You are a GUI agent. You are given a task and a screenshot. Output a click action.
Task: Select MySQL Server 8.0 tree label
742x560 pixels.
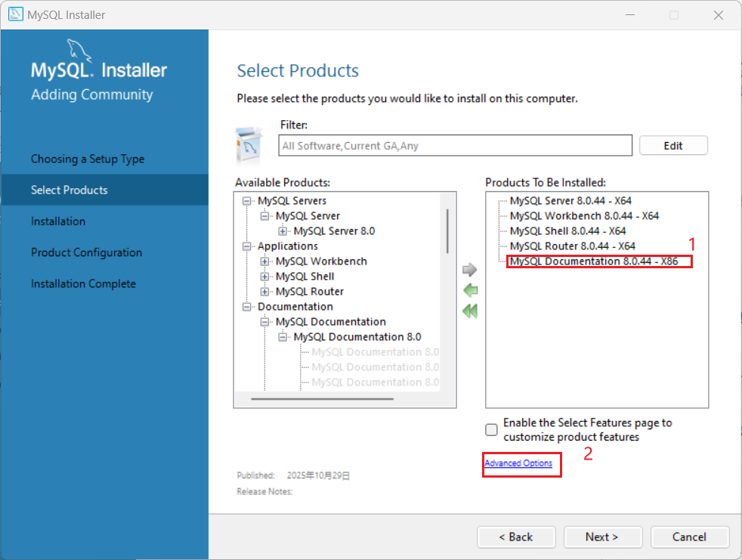(334, 231)
